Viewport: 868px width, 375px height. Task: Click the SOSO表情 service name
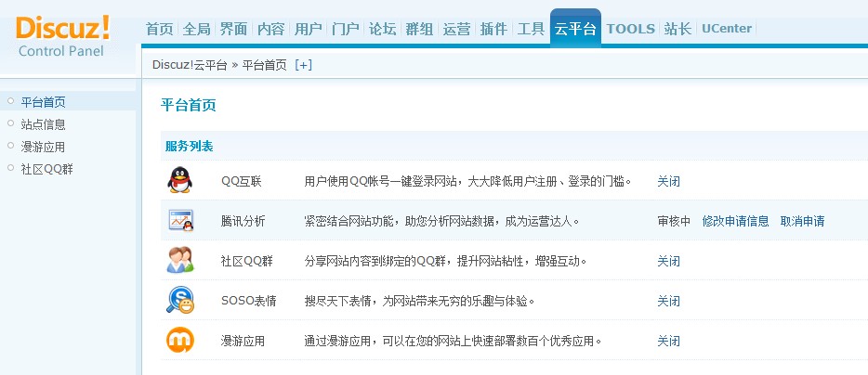tap(248, 301)
